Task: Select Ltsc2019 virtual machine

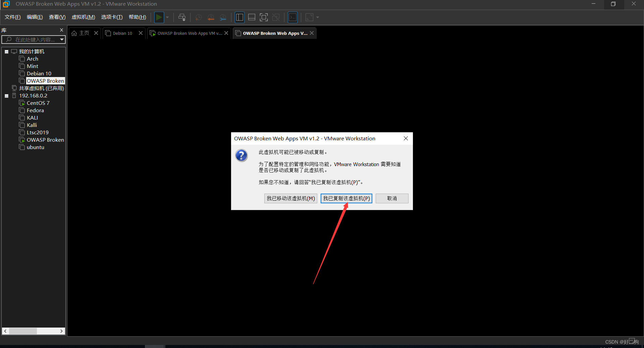Action: pyautogui.click(x=38, y=133)
